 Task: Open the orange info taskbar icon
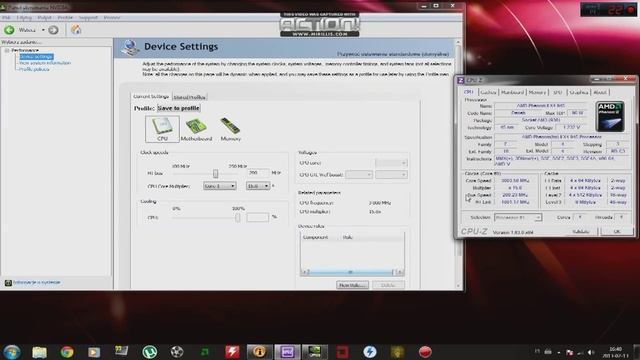coord(259,352)
